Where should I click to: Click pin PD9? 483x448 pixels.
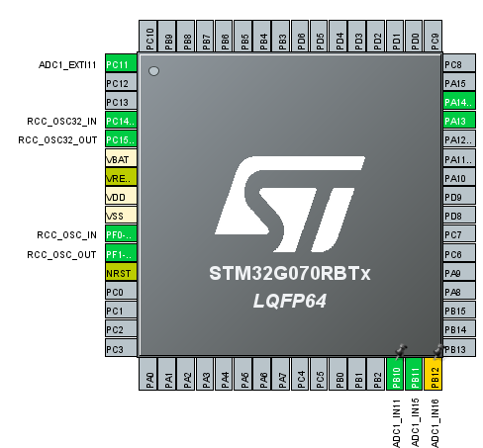pos(459,197)
